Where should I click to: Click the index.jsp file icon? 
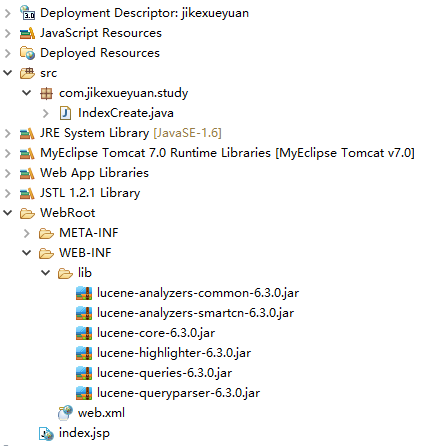tap(46, 433)
